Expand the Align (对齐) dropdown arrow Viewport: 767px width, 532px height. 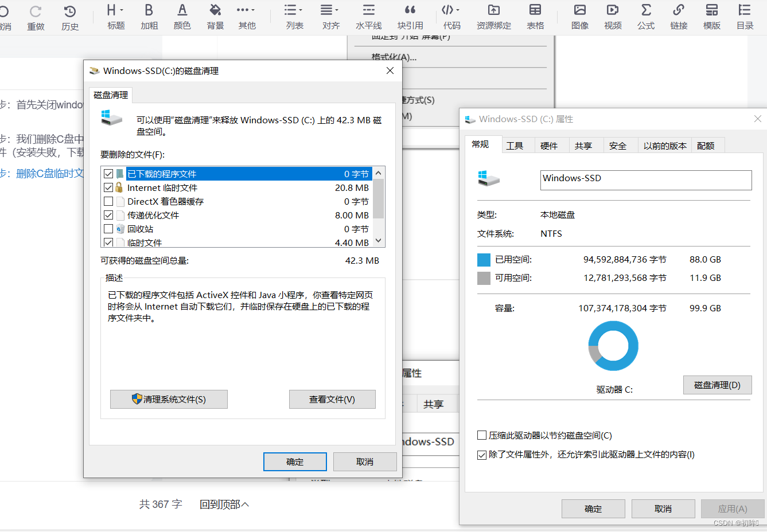[x=337, y=10]
